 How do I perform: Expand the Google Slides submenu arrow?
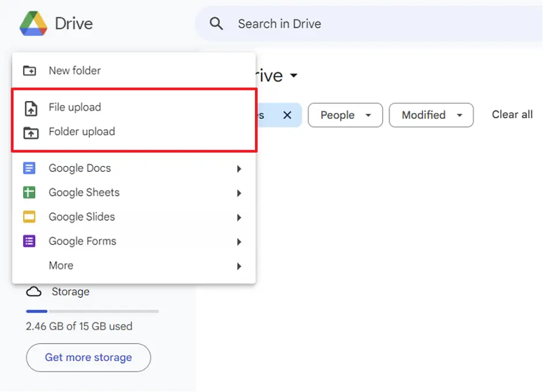tap(239, 217)
